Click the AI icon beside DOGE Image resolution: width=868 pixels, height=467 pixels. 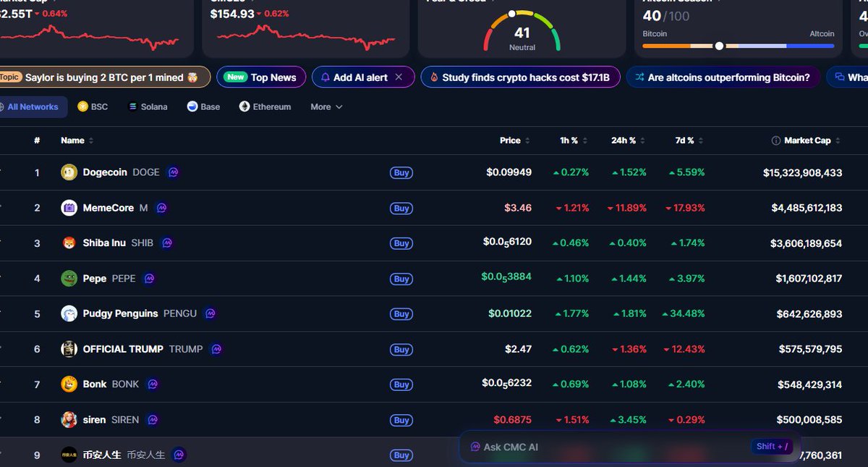point(174,172)
